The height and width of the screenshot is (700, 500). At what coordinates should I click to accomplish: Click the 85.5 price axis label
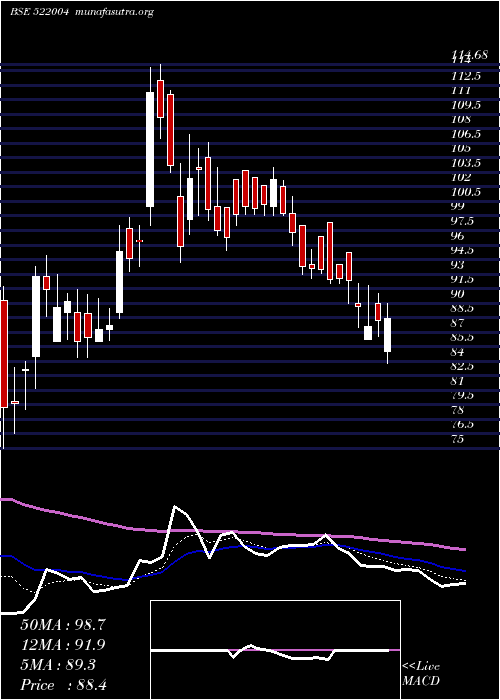tap(463, 338)
